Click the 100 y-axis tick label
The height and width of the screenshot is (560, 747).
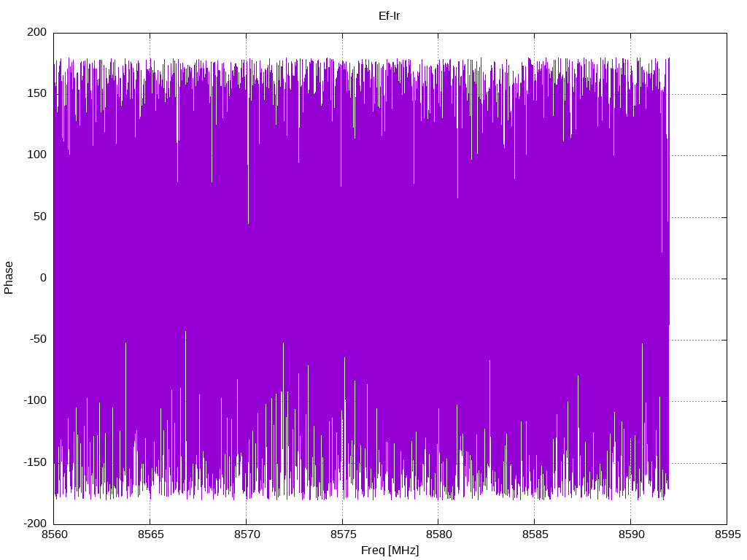click(37, 155)
